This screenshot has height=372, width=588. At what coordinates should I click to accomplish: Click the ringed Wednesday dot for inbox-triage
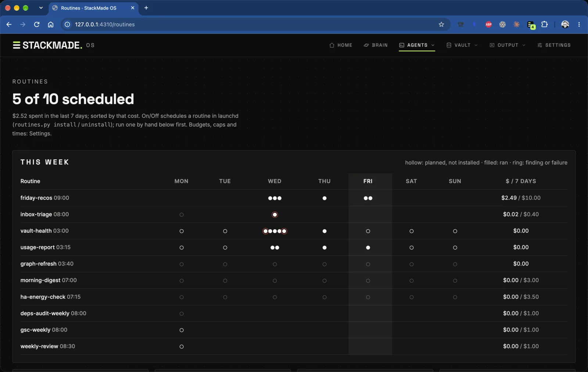click(x=275, y=215)
